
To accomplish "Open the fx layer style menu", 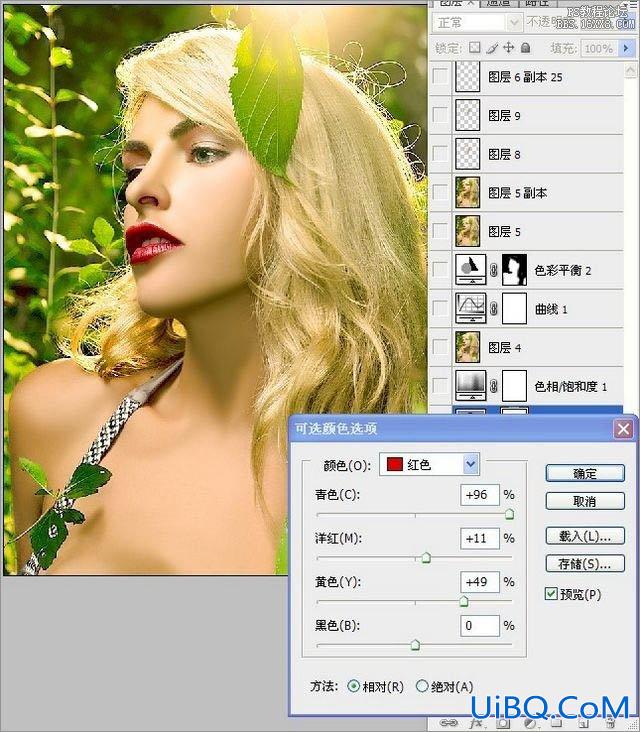I will 477,724.
